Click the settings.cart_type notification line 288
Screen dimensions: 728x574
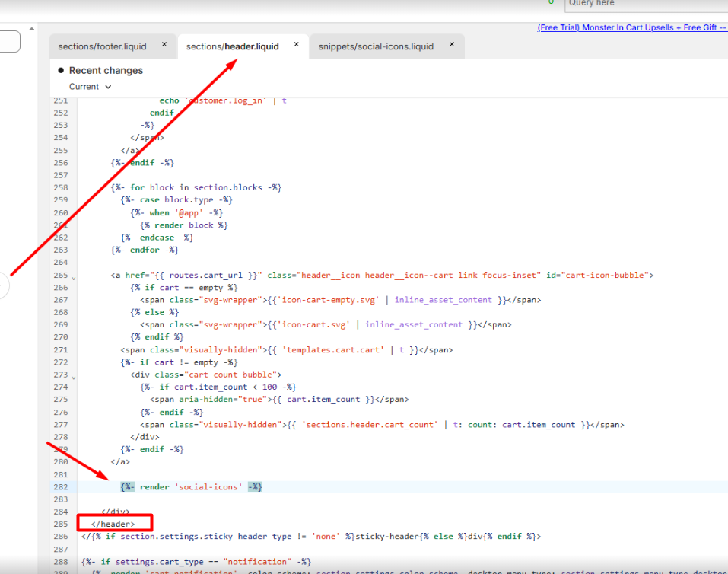(196, 562)
